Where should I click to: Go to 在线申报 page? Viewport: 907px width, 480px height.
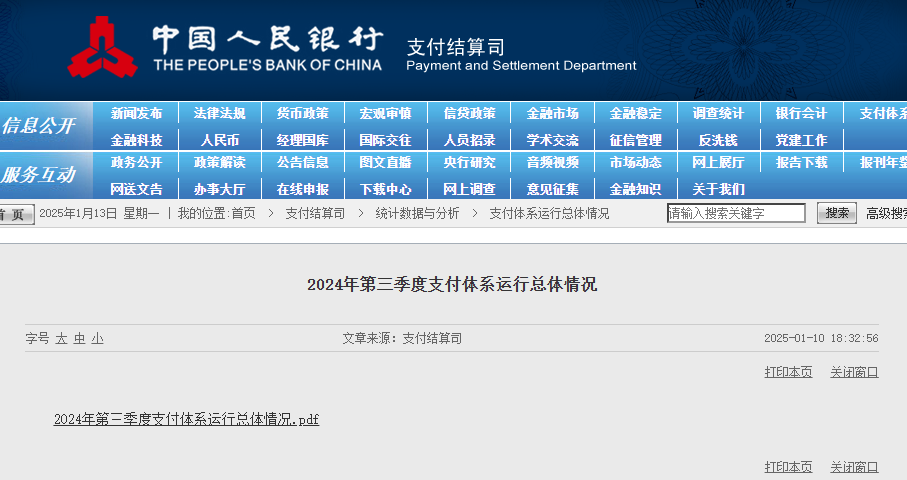303,189
